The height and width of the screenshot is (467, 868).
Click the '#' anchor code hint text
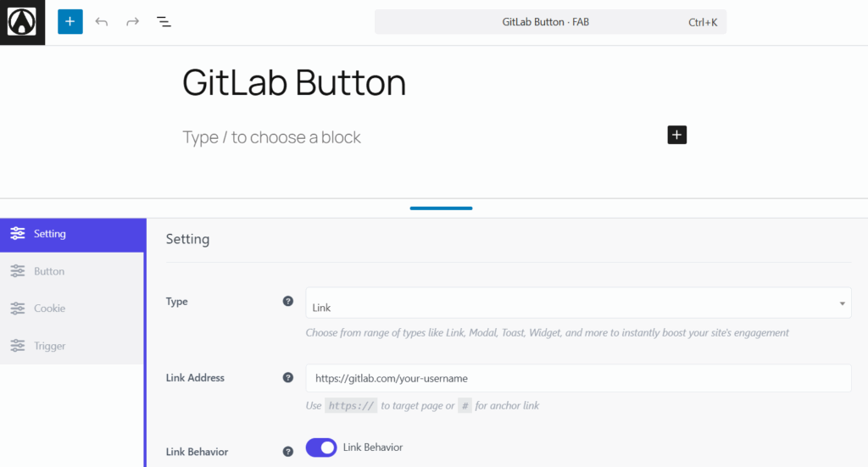(465, 406)
